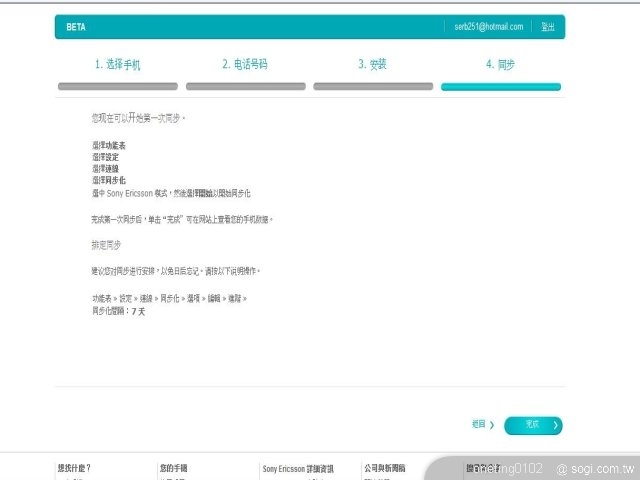This screenshot has height=480, width=640.
Task: Select step 4 同步 tab
Action: pos(500,64)
